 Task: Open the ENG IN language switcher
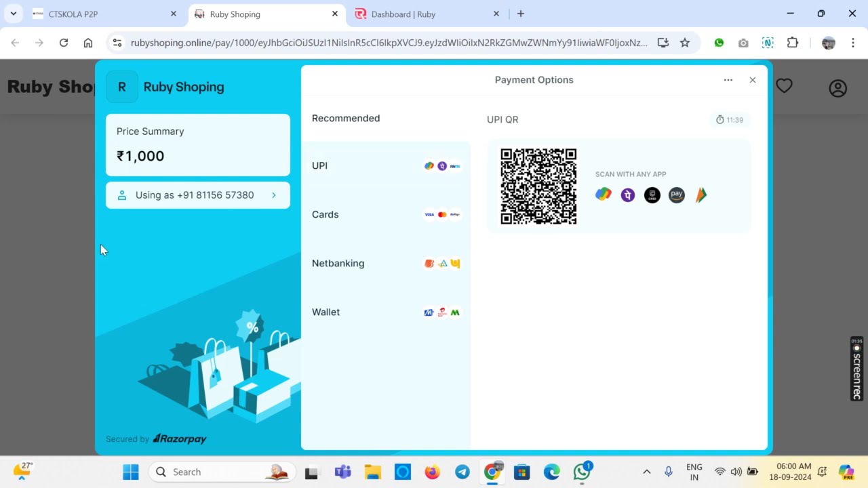(x=694, y=472)
